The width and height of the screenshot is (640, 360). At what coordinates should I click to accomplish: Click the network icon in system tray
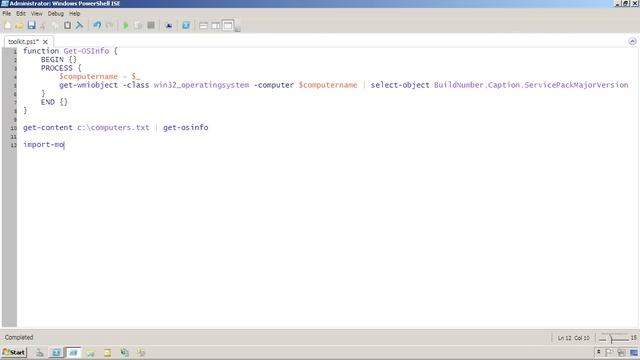(622, 352)
